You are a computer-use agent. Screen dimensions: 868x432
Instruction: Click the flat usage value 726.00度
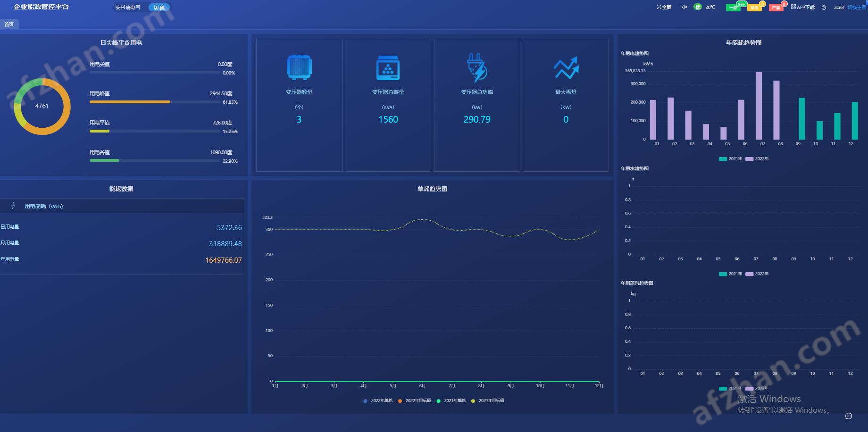[223, 123]
